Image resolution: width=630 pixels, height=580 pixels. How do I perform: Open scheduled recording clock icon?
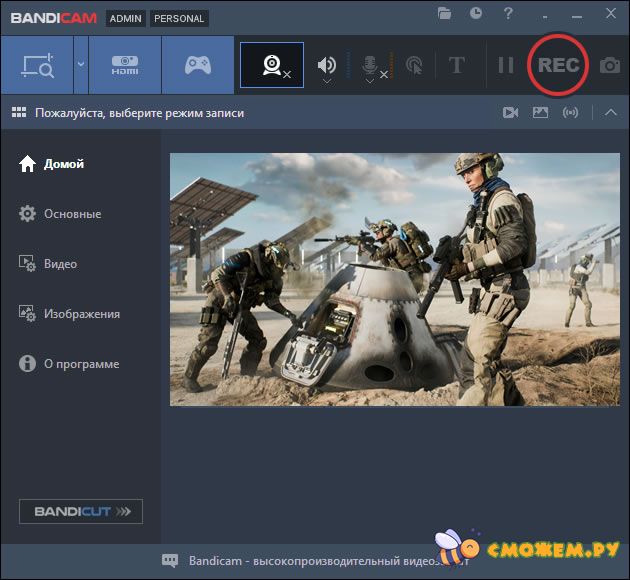point(476,14)
